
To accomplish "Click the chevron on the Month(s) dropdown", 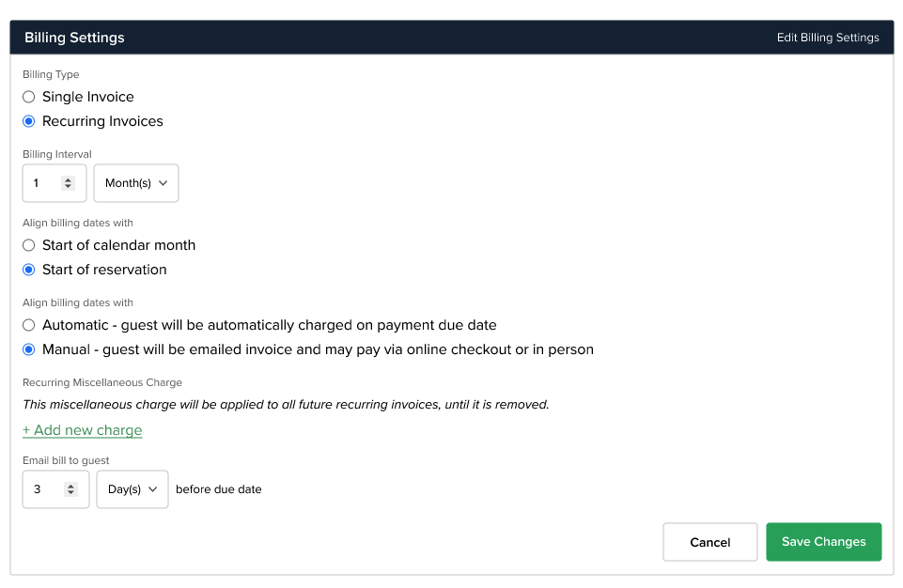I will (x=165, y=183).
